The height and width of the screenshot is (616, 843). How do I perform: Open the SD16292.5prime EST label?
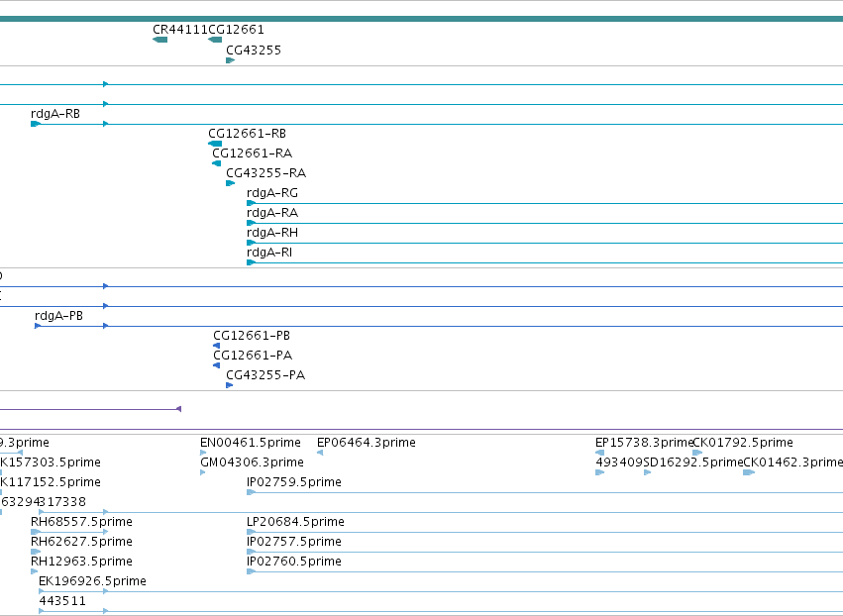[x=693, y=462]
